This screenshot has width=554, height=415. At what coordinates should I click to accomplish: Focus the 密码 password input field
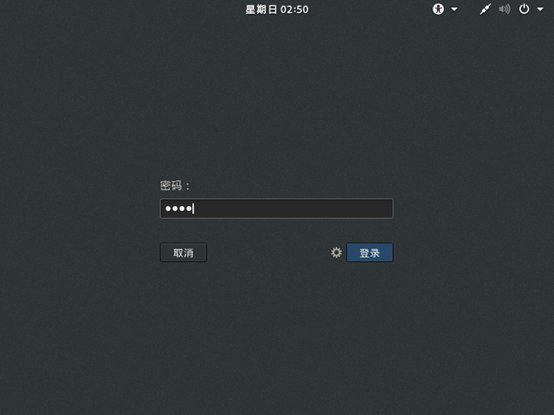[x=277, y=208]
